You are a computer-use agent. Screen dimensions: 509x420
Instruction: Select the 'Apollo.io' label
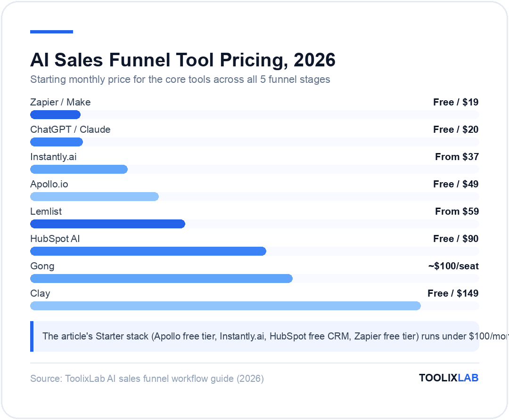(49, 184)
